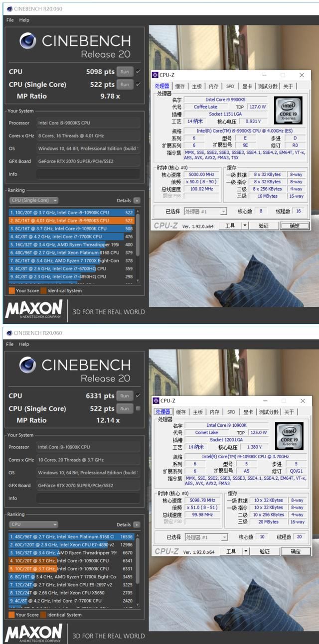Click the Cinebench title icon in the 9900KS window
Screen dimensions: 319x644
tap(9, 8)
